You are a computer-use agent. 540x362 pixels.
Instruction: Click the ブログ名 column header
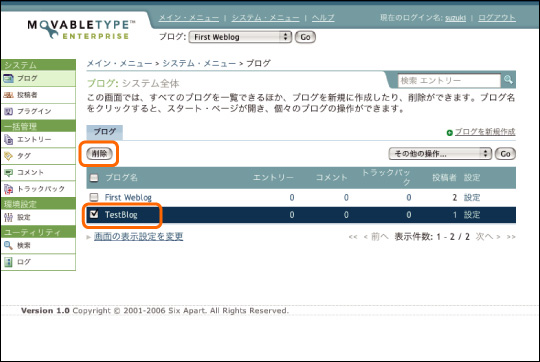pos(121,178)
